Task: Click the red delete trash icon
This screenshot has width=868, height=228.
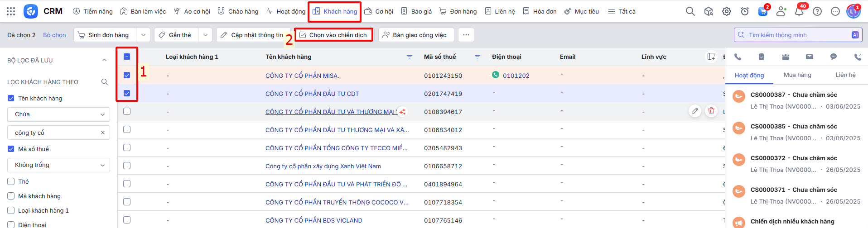Action: point(711,111)
